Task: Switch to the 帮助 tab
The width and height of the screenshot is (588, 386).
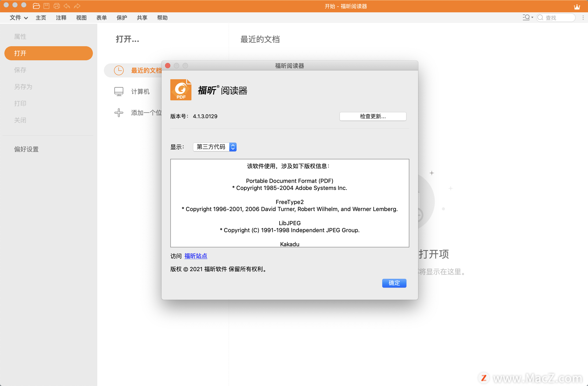Action: 162,18
